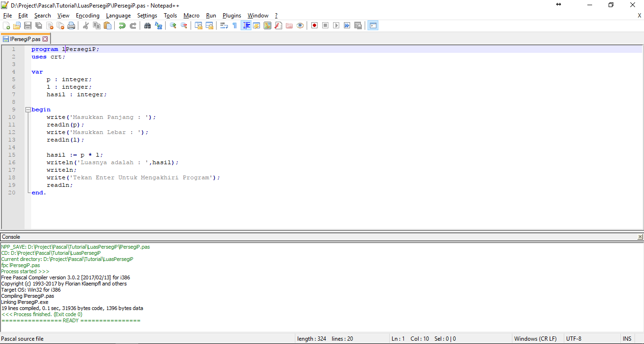Toggle Show All Characters pilcrow icon
This screenshot has height=344, width=644.
pos(235,25)
